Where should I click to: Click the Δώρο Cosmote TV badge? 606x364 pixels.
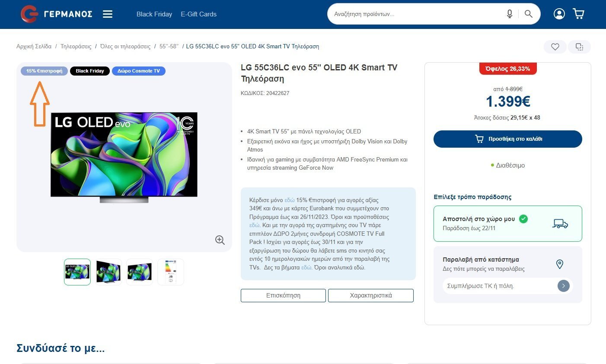(x=139, y=71)
